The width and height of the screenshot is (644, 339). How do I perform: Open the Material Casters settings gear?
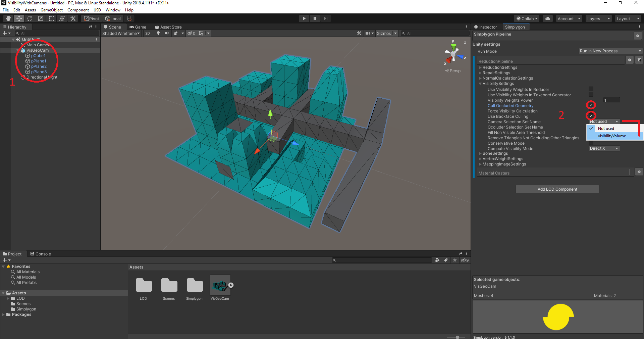tap(639, 172)
